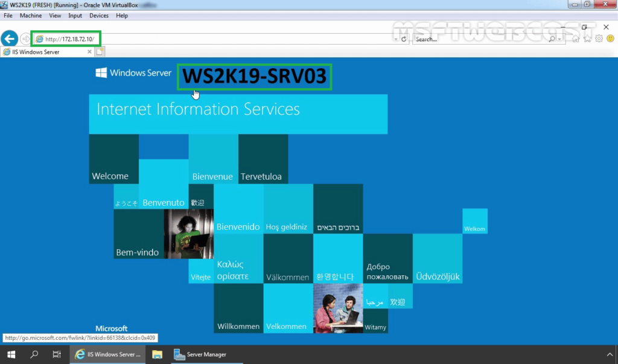Click the Välkommen tile

pos(288,258)
